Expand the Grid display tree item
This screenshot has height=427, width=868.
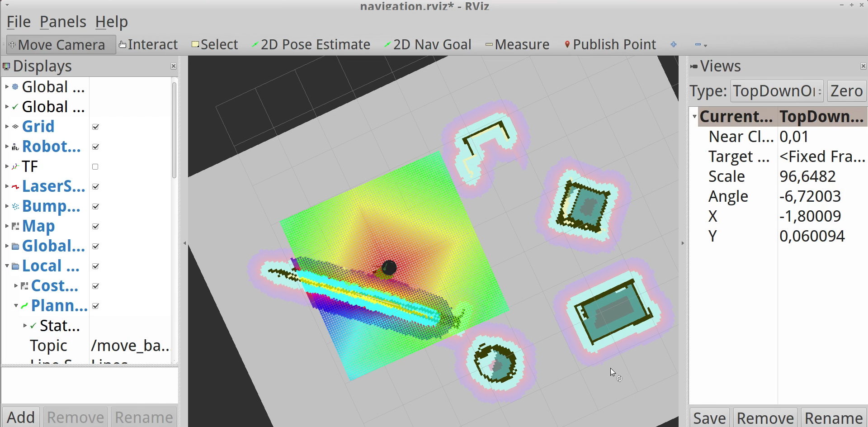click(x=7, y=127)
